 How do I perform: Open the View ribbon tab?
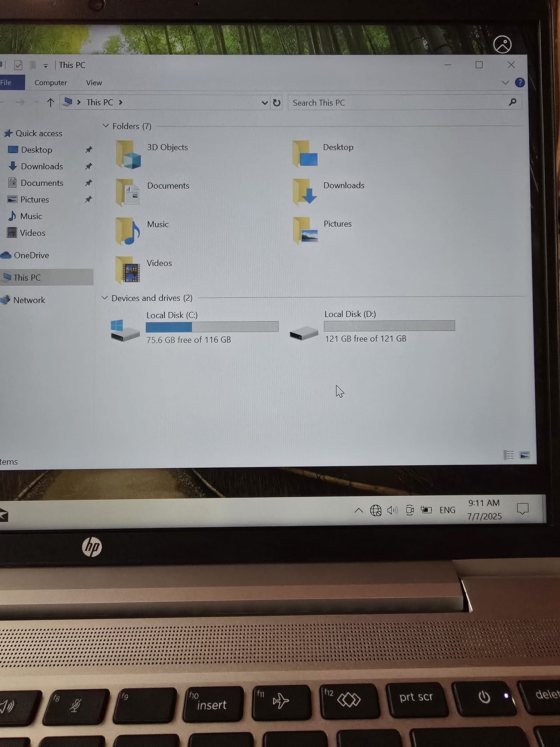point(94,83)
